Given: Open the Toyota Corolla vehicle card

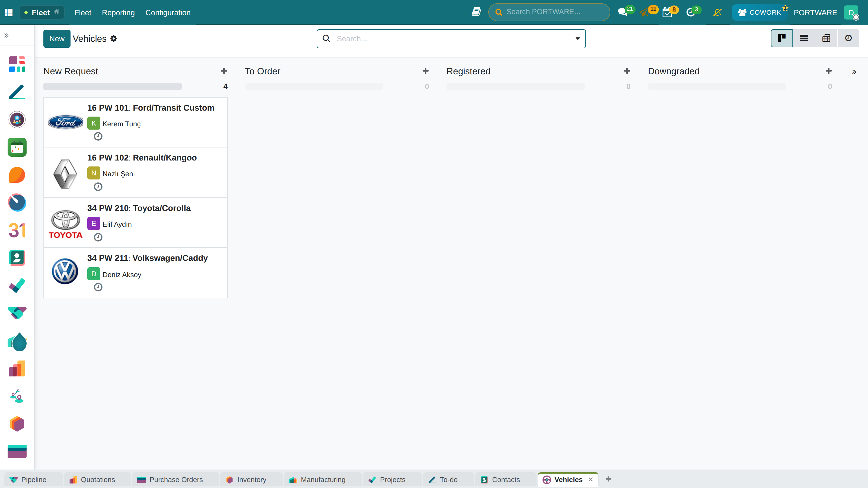Looking at the screenshot, I should pyautogui.click(x=135, y=223).
